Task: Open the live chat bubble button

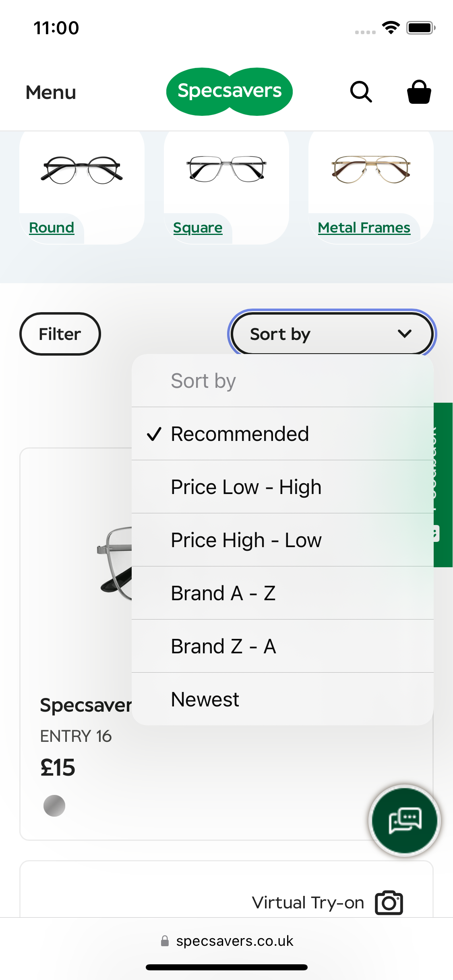Action: [x=405, y=820]
